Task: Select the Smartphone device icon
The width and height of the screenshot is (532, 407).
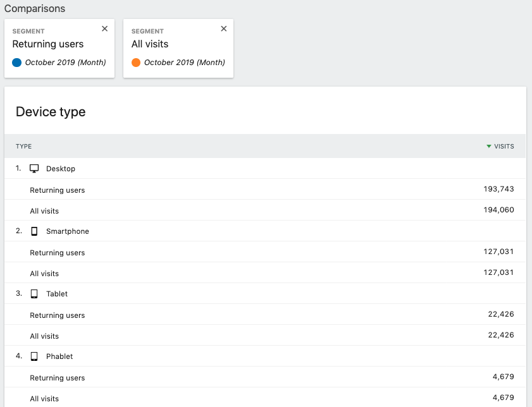Action: point(34,231)
